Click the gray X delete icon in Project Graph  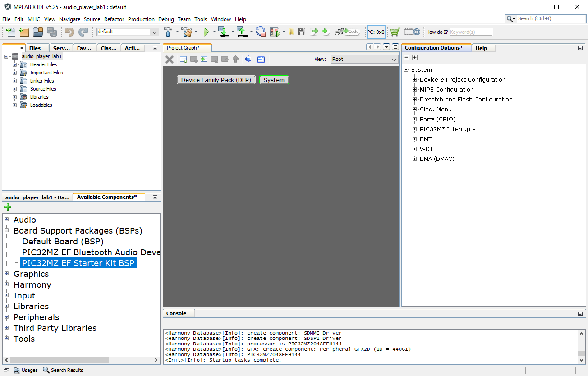tap(170, 59)
